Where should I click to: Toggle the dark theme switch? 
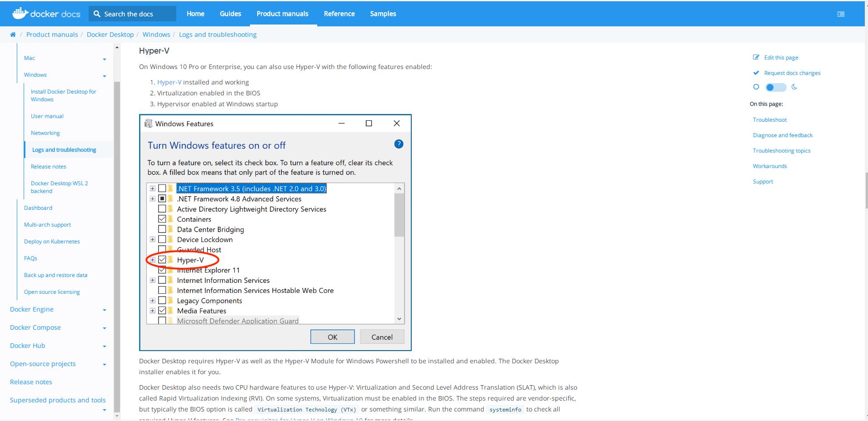(x=775, y=87)
